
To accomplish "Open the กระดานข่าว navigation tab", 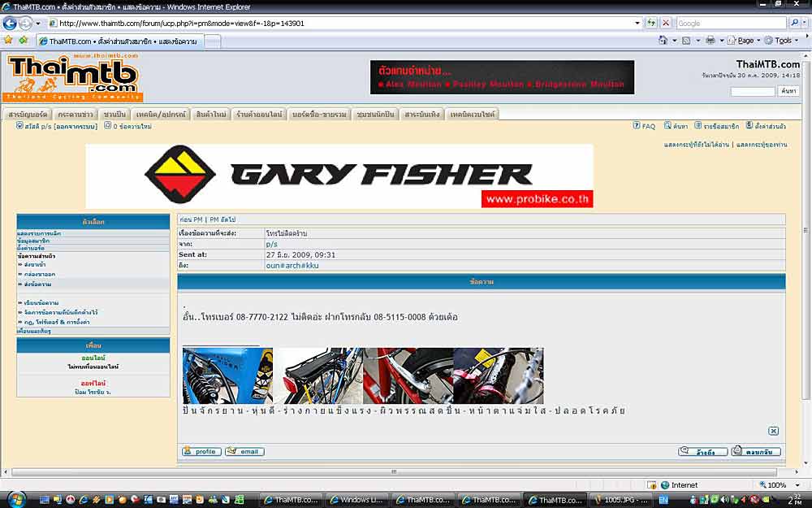I will coord(75,114).
